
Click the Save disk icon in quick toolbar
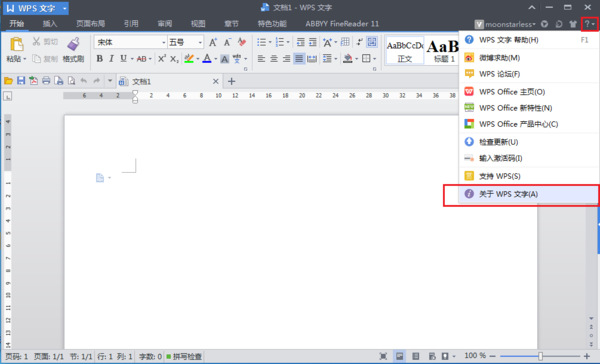click(x=21, y=81)
